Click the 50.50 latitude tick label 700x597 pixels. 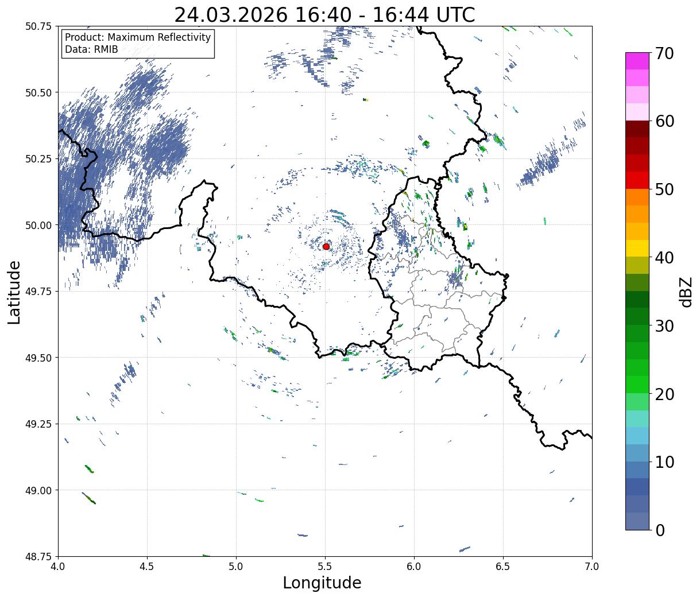[39, 92]
